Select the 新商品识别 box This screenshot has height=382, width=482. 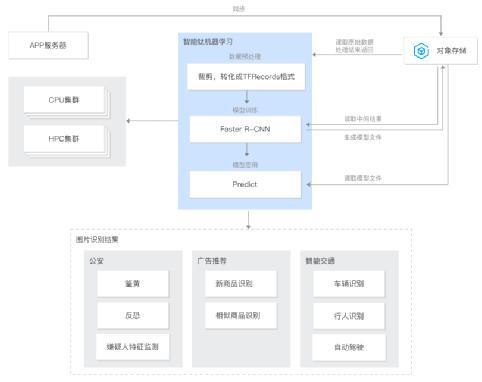coord(241,284)
